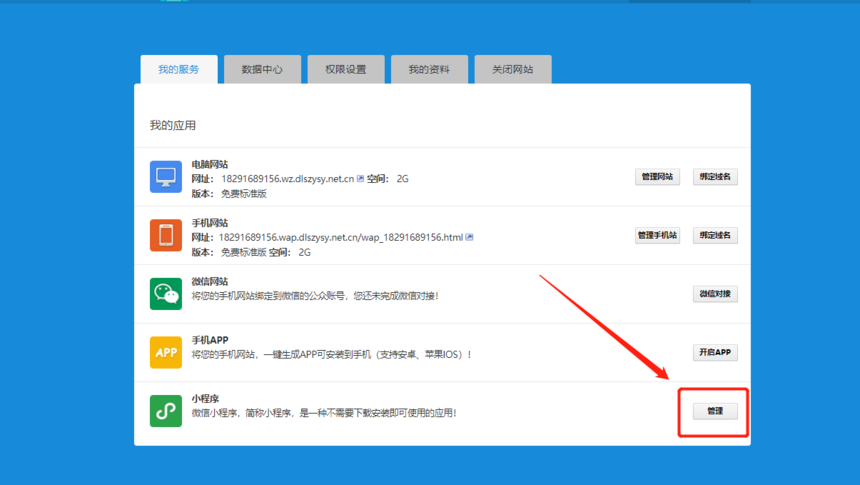Click the orange mobile website phone icon
The width and height of the screenshot is (860, 485).
pos(166,235)
